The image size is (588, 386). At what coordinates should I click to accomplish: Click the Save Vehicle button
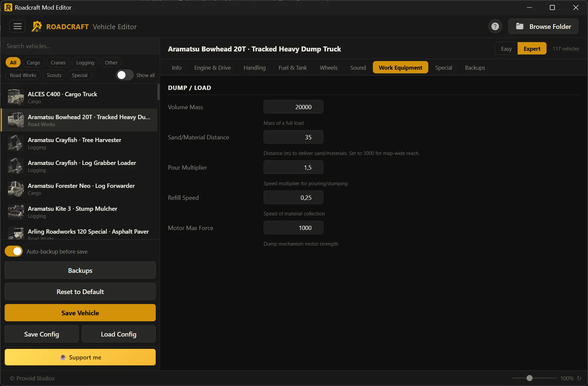(x=80, y=313)
